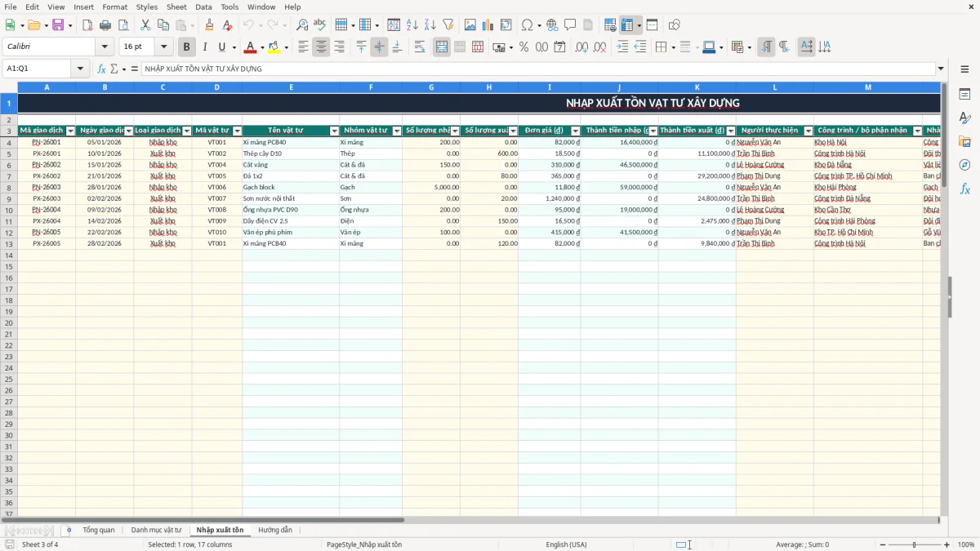Click Zoom In plus button
The height and width of the screenshot is (551, 980).
[x=947, y=544]
